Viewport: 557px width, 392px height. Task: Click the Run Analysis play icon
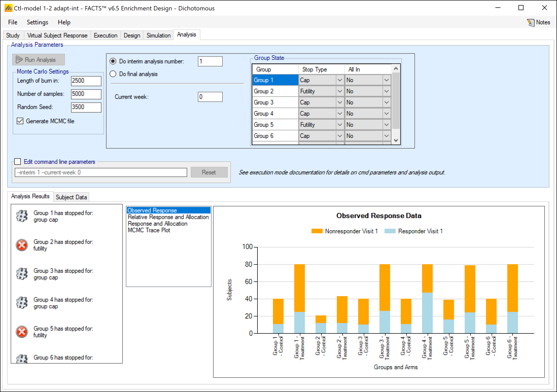click(x=19, y=60)
